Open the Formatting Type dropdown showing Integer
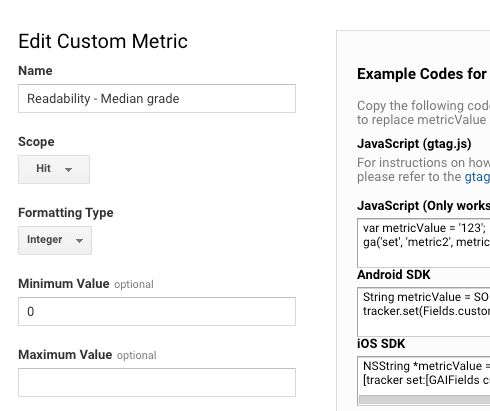Viewport: 490px width, 411px height. [55, 240]
